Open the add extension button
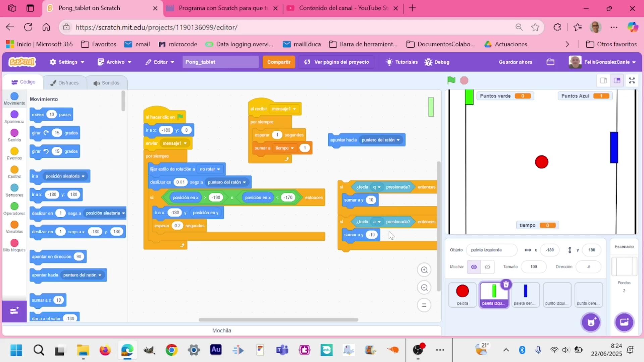 [14, 311]
